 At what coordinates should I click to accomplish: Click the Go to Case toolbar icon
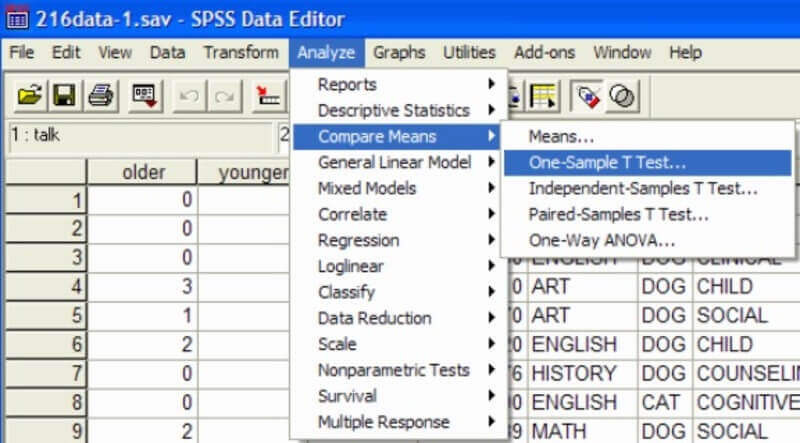pyautogui.click(x=268, y=95)
